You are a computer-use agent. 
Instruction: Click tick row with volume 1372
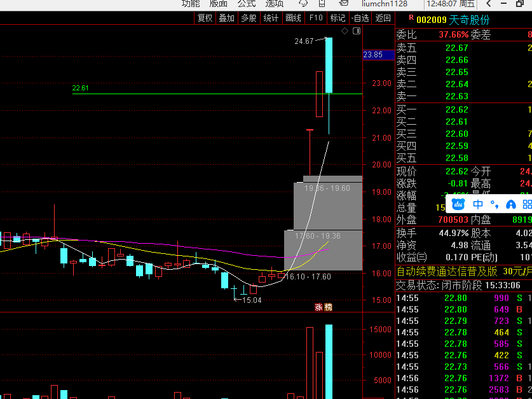464,378
